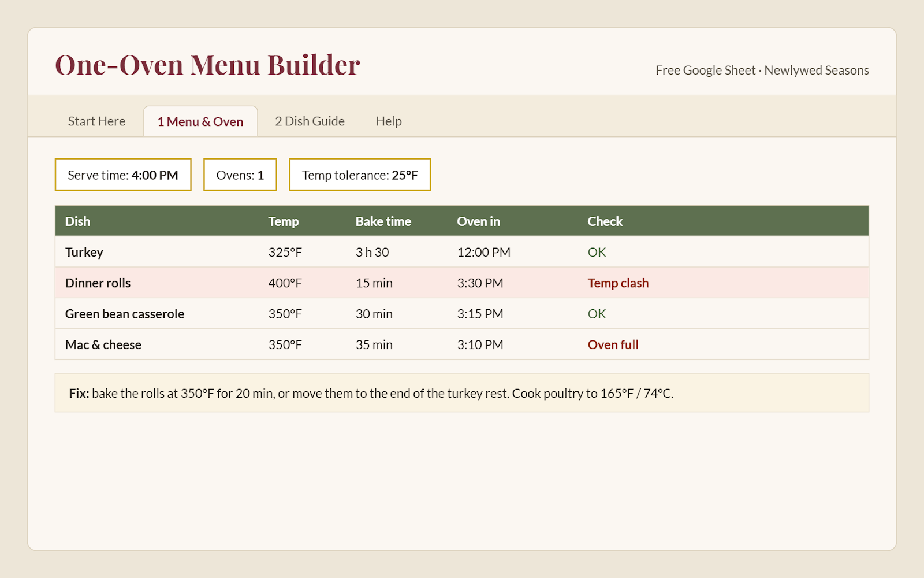
Task: Select the Mac & cheese cell
Action: 103,344
